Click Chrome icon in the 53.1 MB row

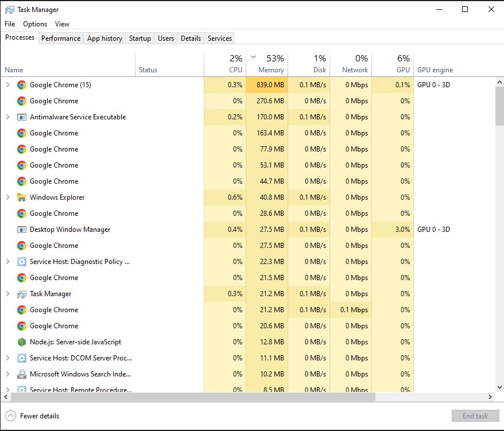pyautogui.click(x=22, y=165)
